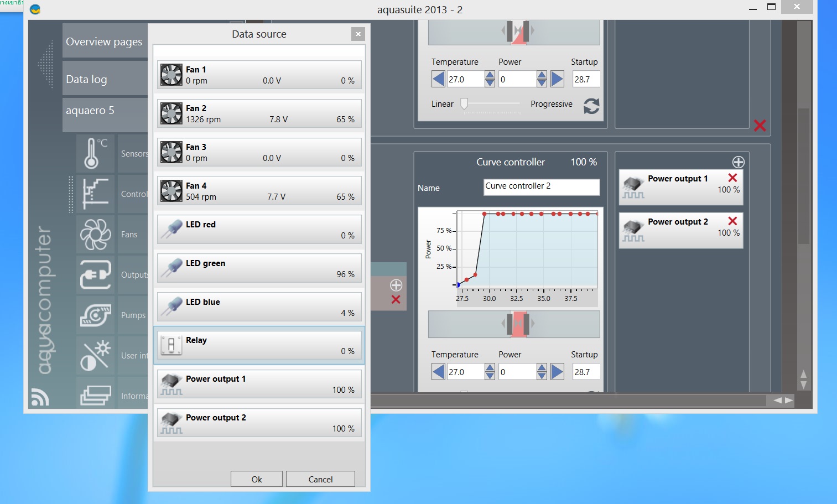Remove Power output 1 from controller
The height and width of the screenshot is (504, 837).
(732, 178)
